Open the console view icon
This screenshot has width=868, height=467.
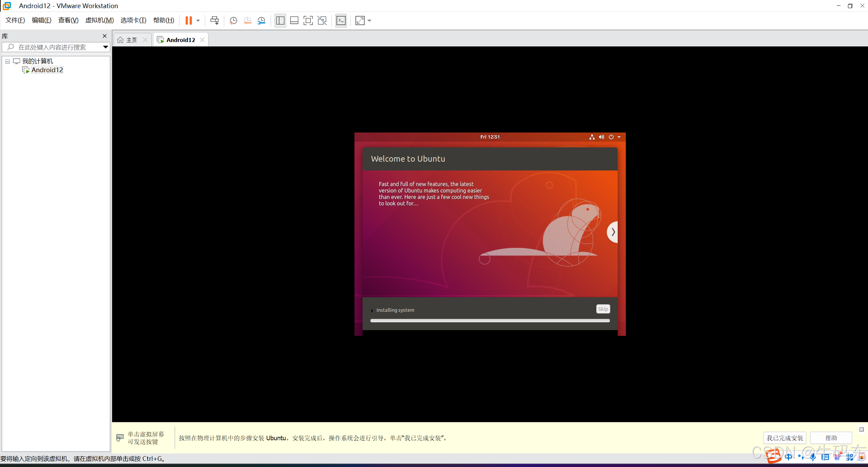[341, 21]
